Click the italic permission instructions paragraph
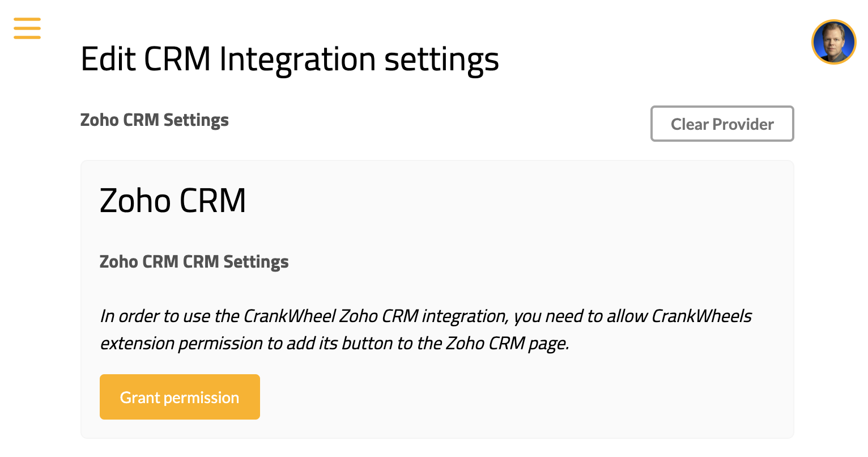868x457 pixels. click(425, 329)
